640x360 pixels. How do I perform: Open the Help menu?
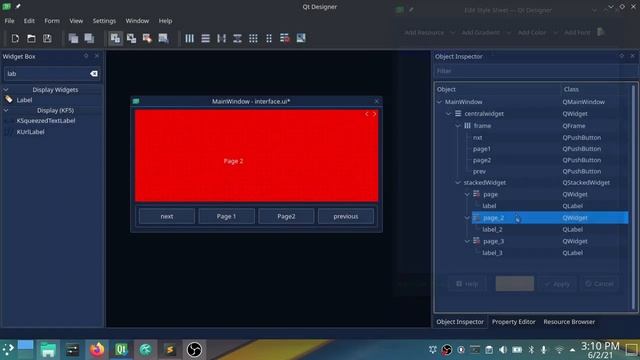click(165, 21)
